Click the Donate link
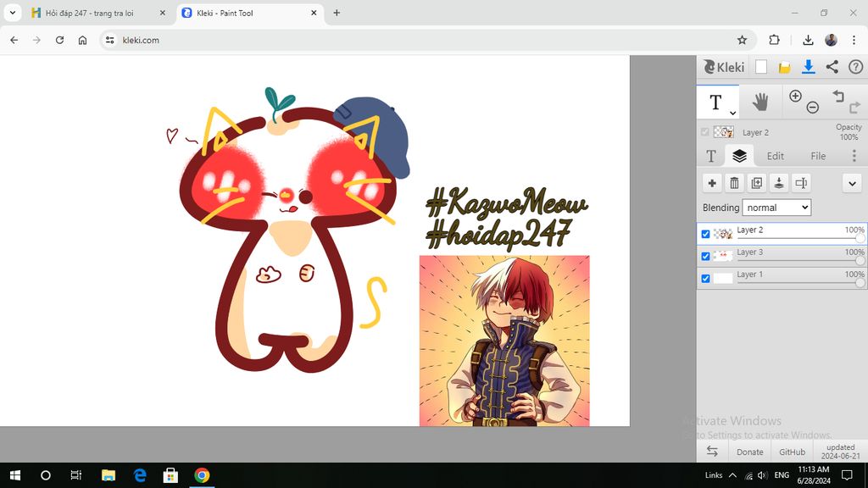The width and height of the screenshot is (868, 488). [x=749, y=452]
